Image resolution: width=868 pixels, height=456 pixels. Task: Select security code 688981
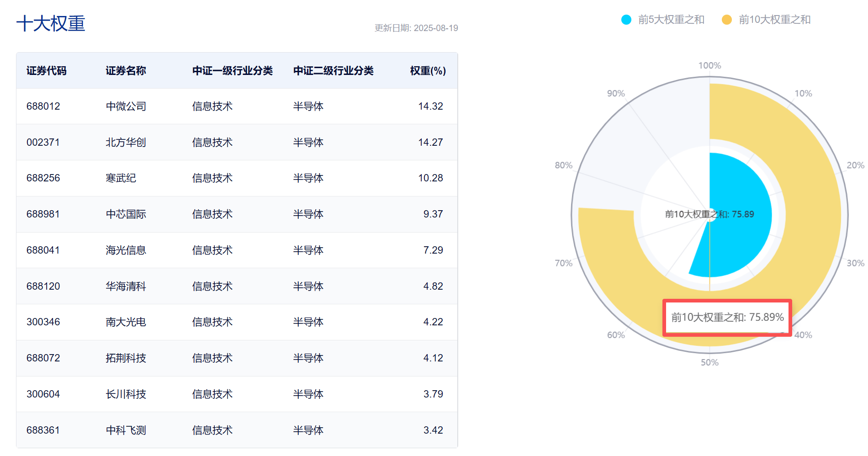point(43,214)
